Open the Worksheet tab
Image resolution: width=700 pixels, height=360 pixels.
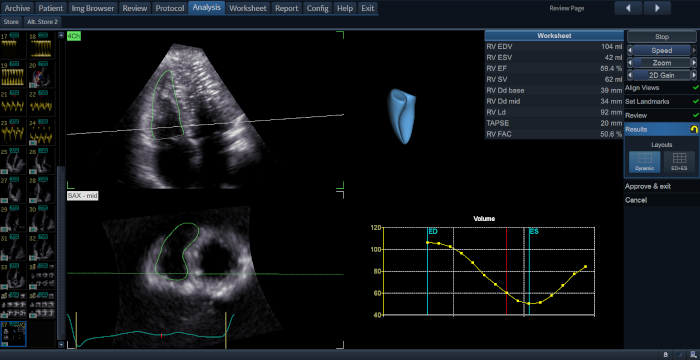click(x=248, y=8)
